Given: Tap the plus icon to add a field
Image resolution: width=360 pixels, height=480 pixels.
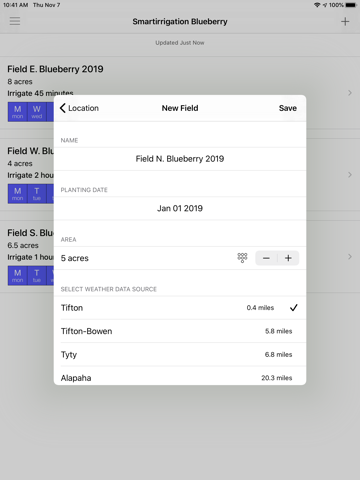Looking at the screenshot, I should click(x=345, y=21).
